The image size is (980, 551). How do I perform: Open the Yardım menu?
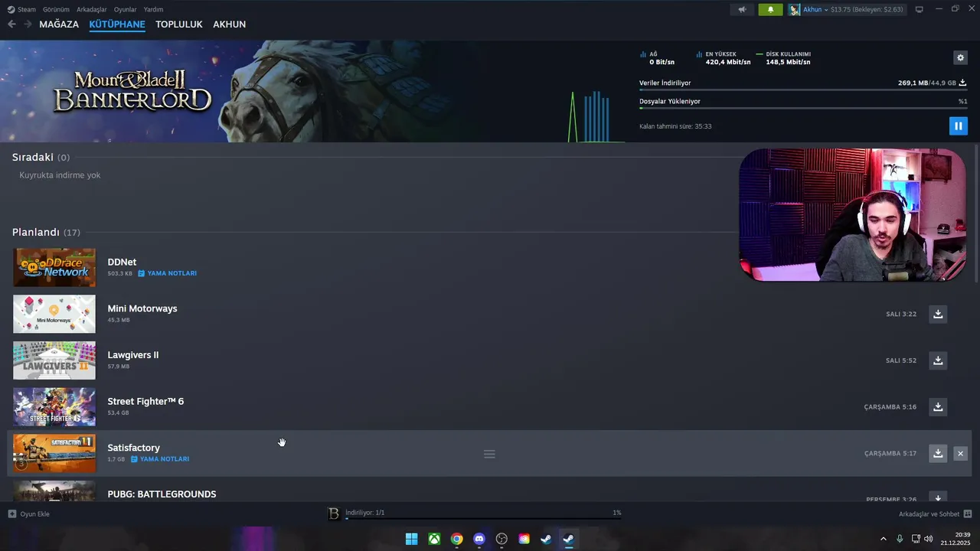click(x=153, y=9)
